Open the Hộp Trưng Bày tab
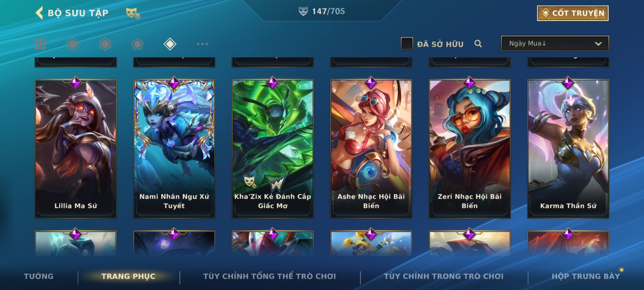Image resolution: width=644 pixels, height=290 pixels. (586, 276)
